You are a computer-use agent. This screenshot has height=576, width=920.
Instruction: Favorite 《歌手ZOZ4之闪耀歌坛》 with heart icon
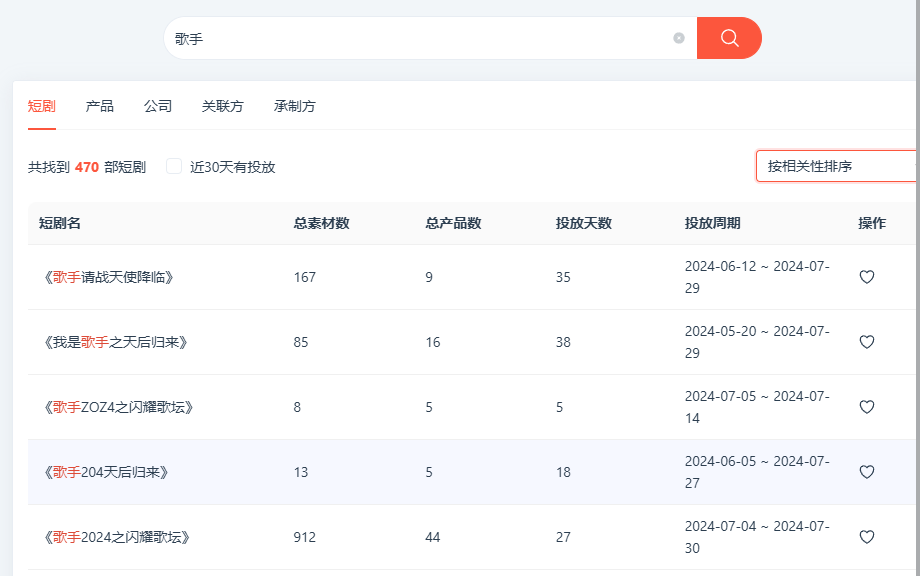pyautogui.click(x=867, y=407)
